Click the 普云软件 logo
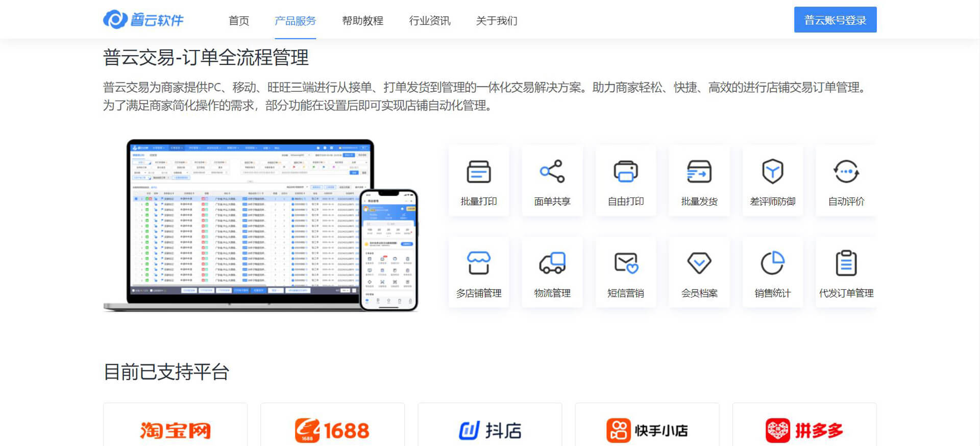Viewport: 980px width, 446px height. 143,20
